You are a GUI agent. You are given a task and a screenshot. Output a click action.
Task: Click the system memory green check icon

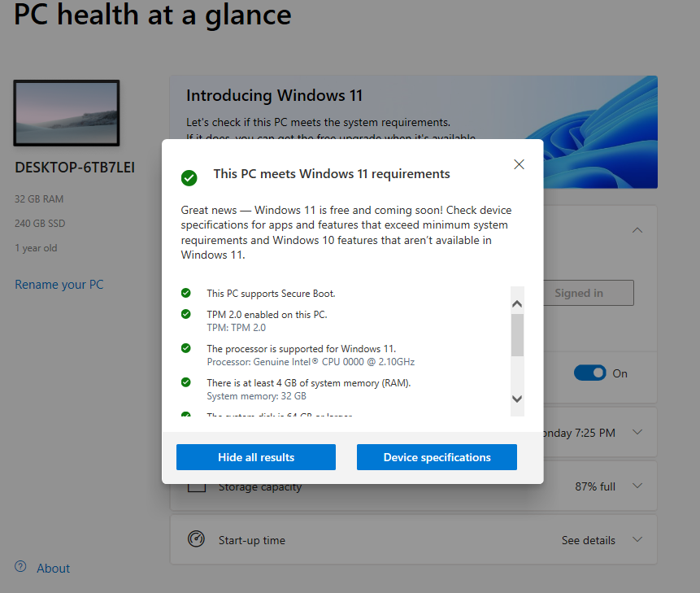(185, 382)
